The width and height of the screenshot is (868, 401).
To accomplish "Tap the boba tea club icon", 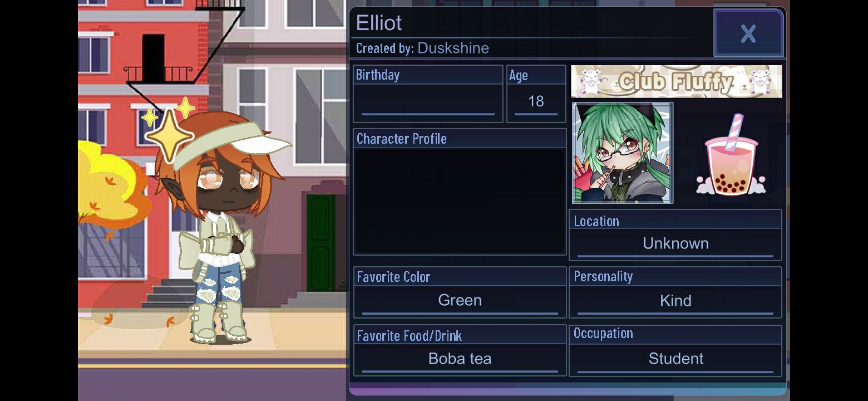I will (731, 155).
